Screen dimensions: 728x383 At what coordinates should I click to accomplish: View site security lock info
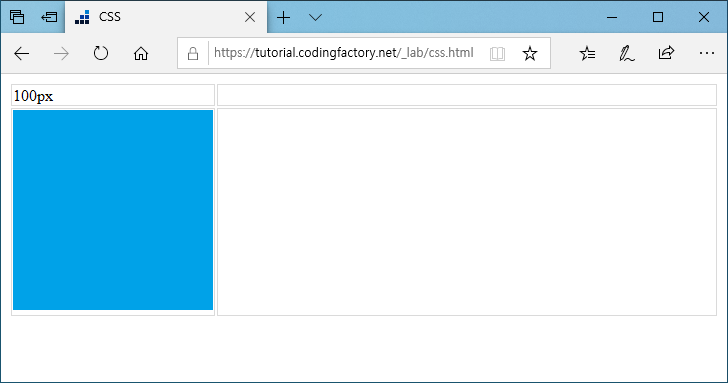193,54
